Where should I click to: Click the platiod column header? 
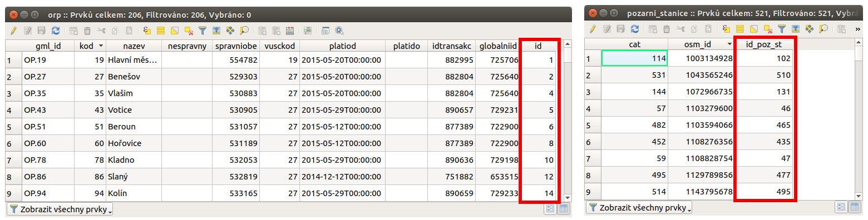pyautogui.click(x=342, y=46)
